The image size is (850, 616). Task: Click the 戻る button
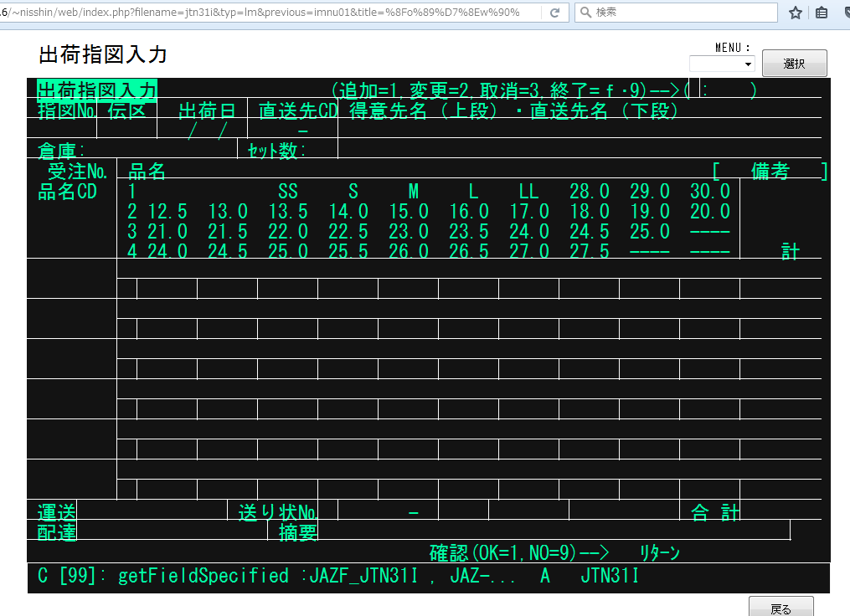(x=780, y=608)
